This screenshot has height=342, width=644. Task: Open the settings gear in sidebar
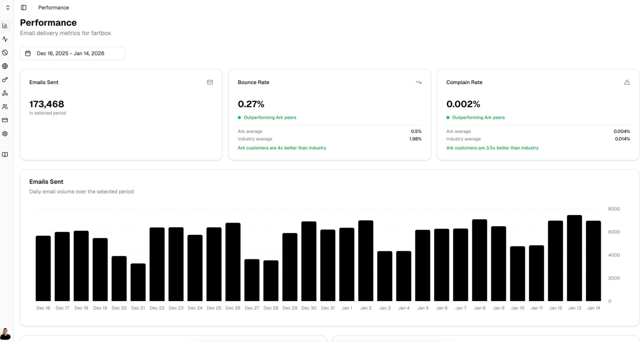point(5,134)
